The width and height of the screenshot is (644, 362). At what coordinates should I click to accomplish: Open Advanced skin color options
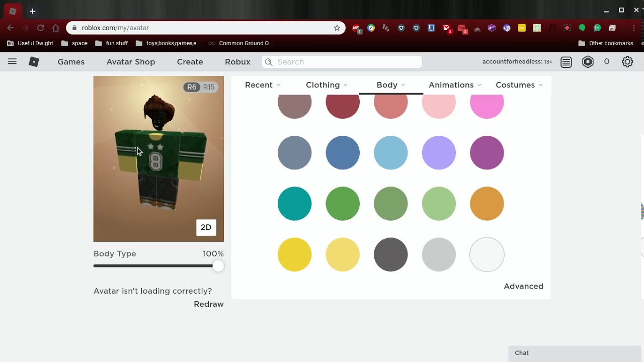click(x=523, y=286)
